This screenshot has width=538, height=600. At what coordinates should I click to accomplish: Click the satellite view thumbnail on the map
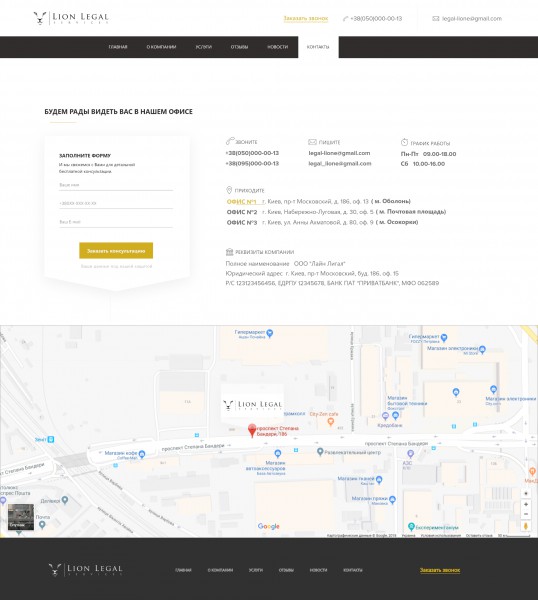(x=21, y=517)
